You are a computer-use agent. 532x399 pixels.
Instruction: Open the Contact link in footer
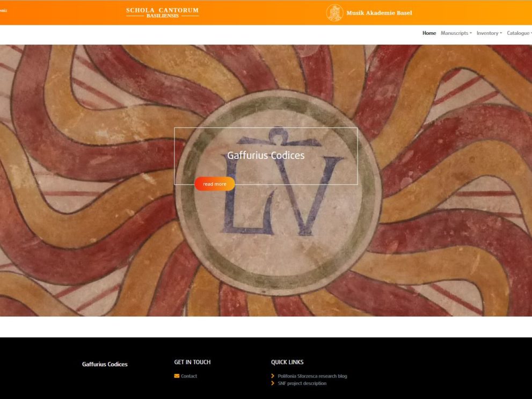pos(189,376)
